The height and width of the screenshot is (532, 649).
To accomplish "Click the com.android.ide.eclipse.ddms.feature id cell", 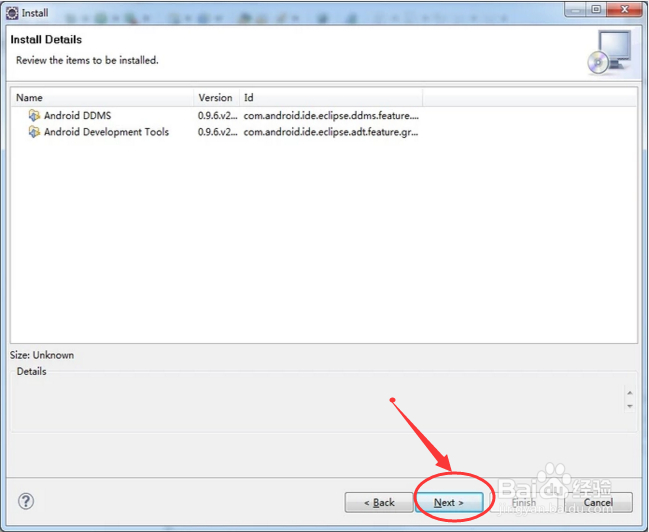I will point(331,116).
